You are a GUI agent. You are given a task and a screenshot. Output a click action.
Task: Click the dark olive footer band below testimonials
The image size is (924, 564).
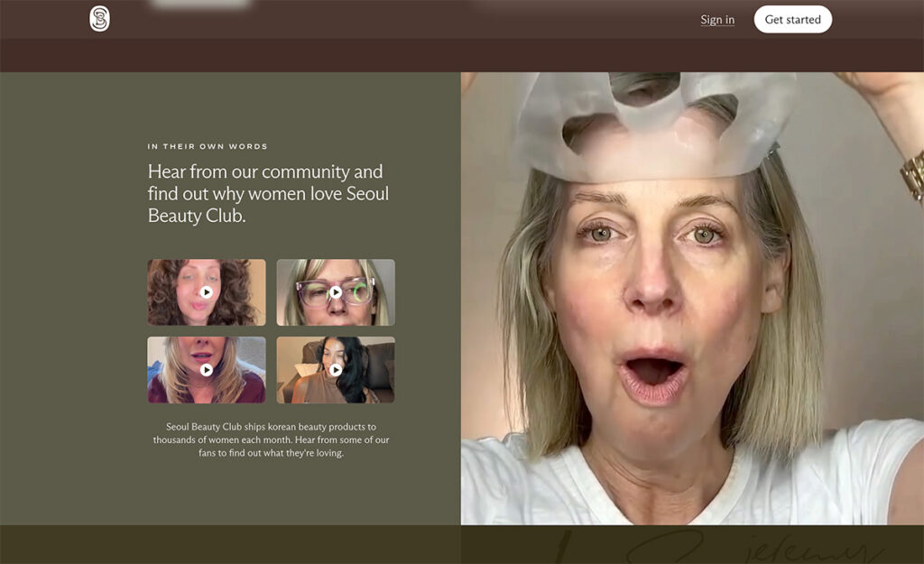pos(230,544)
